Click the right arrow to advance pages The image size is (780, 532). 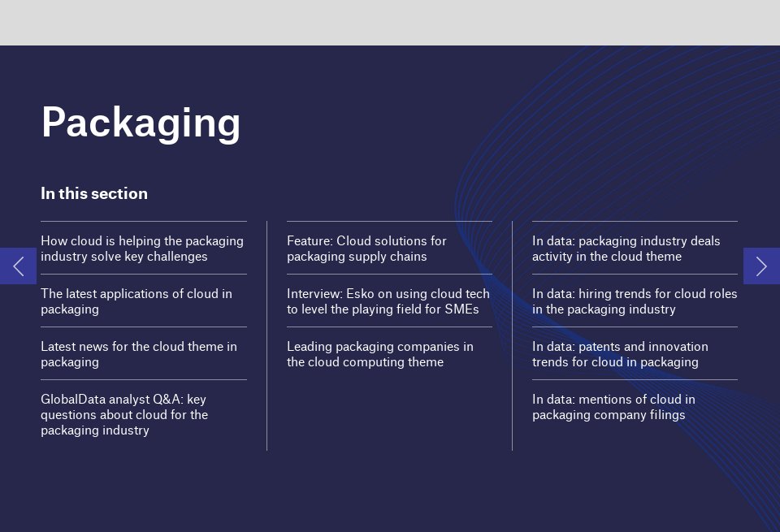[x=762, y=266]
